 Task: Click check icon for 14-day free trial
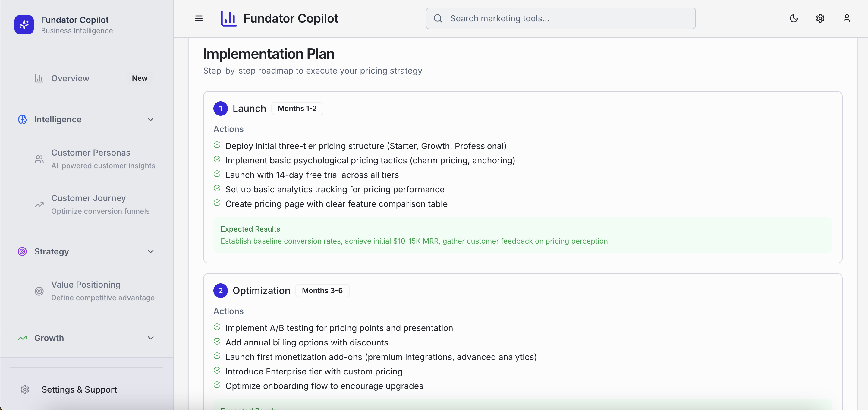pos(217,174)
